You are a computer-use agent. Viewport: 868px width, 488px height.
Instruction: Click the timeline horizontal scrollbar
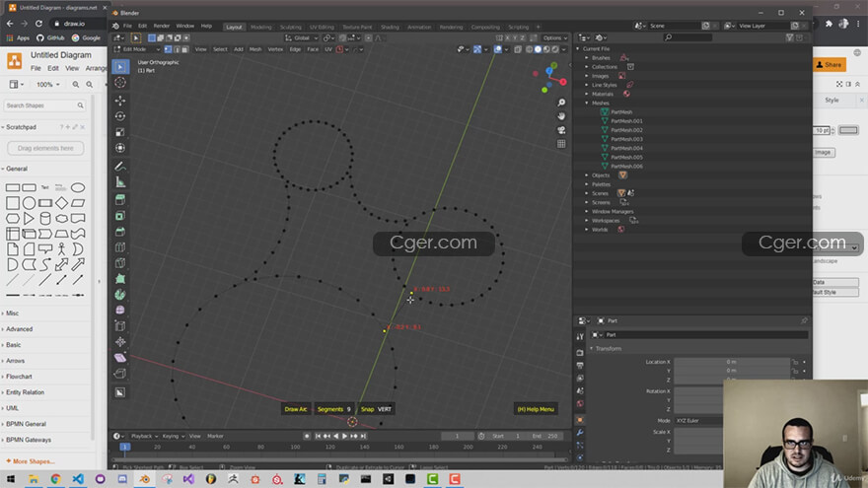tap(340, 459)
